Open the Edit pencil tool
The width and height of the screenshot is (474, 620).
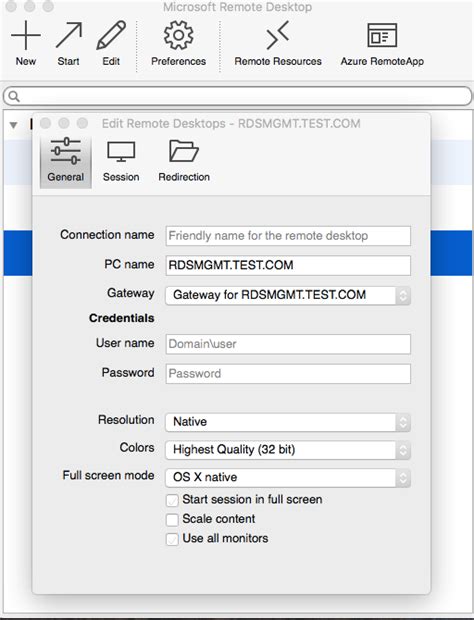tap(111, 43)
